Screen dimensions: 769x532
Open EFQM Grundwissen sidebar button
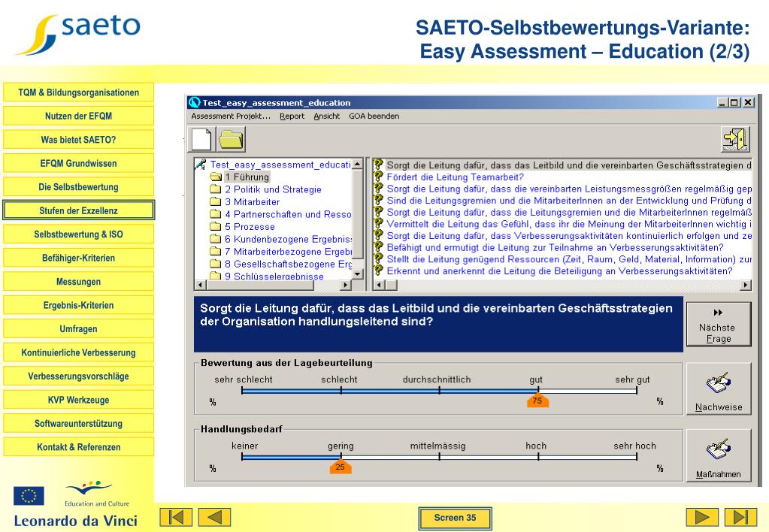tap(78, 163)
